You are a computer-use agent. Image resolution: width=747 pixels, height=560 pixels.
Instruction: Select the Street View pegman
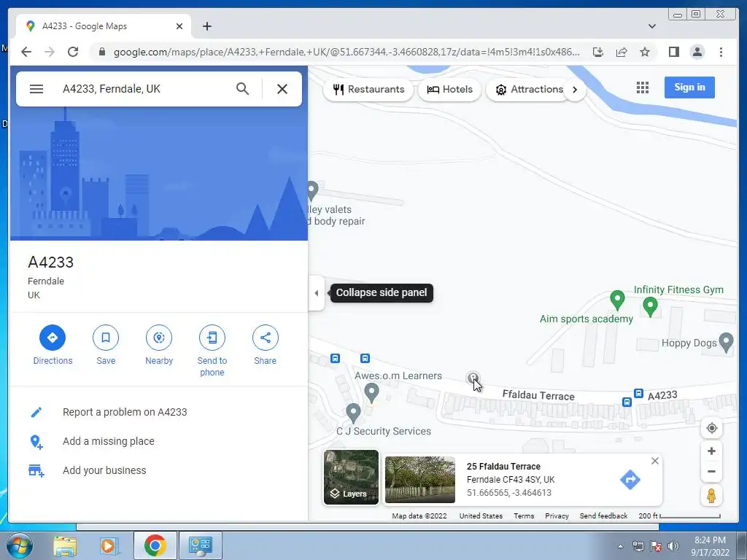[x=711, y=496]
